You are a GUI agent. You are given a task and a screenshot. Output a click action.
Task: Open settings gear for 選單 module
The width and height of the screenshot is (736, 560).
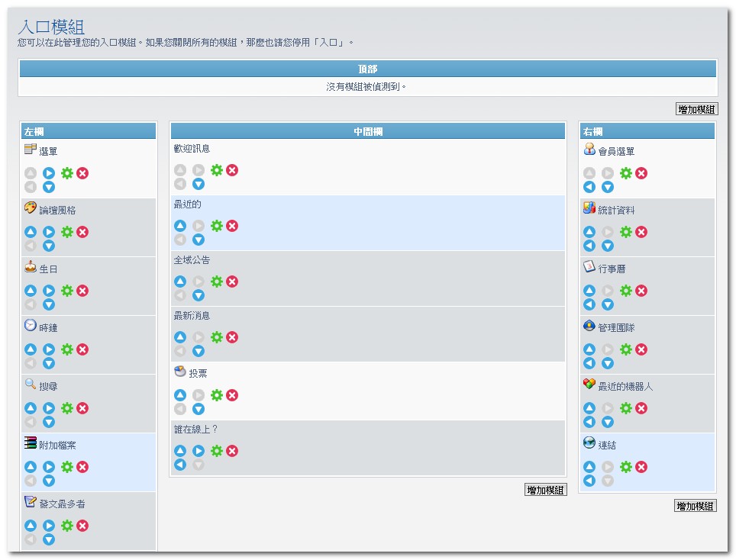pos(67,173)
